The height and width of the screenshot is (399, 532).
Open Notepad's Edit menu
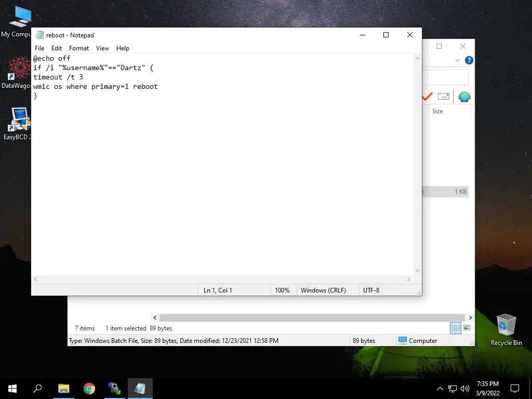(56, 48)
